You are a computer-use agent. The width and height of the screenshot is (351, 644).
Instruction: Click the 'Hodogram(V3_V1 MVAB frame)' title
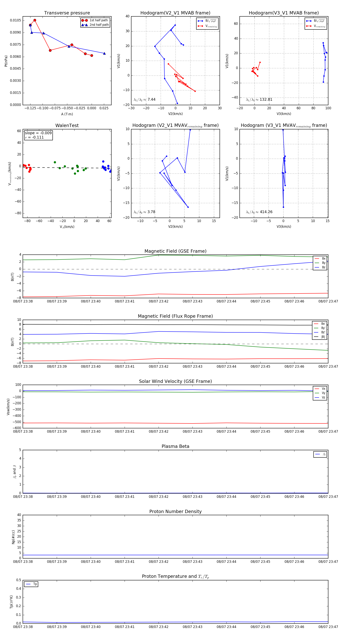click(x=284, y=13)
